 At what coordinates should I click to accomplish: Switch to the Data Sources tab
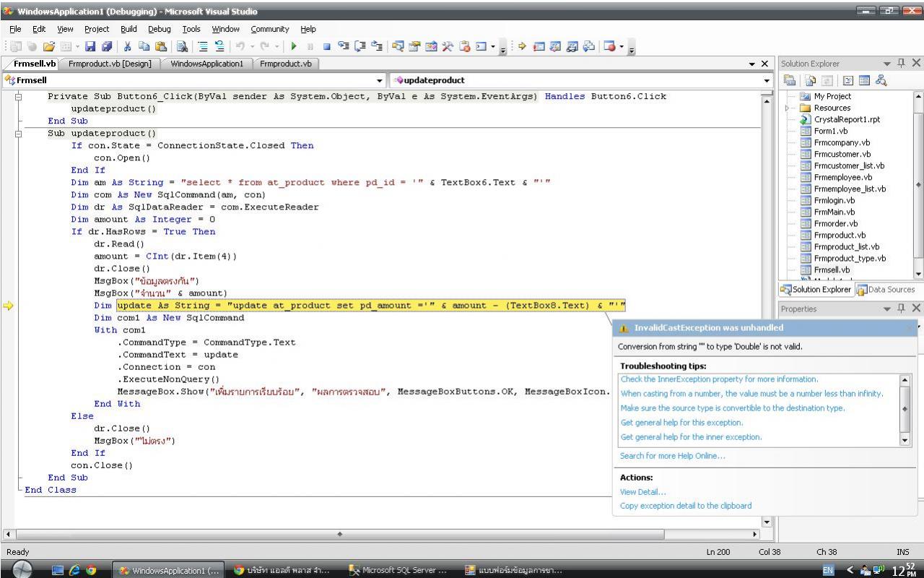pyautogui.click(x=885, y=290)
